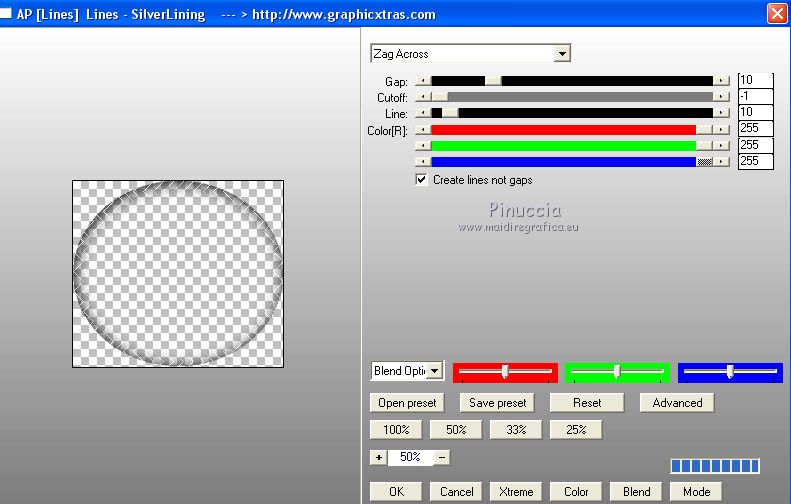
Task: Click the green blend slider
Action: point(617,372)
